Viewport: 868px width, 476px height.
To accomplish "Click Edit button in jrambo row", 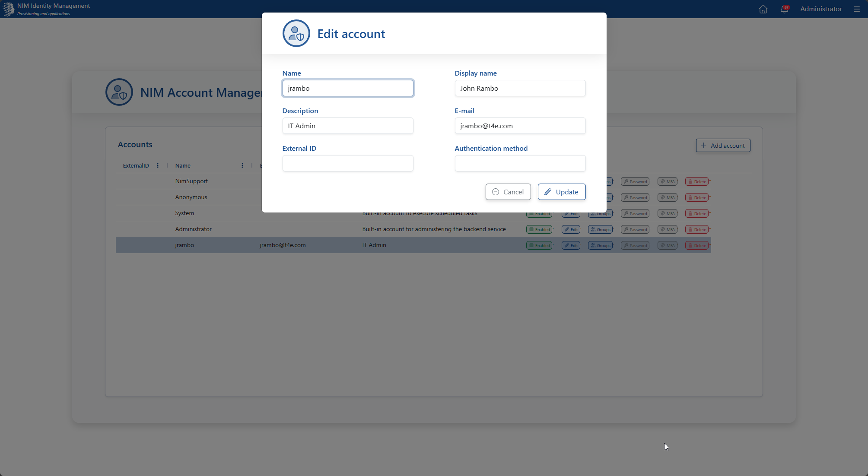I will 571,245.
